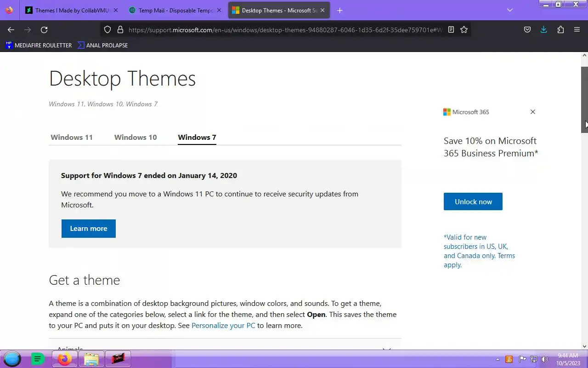Viewport: 588px width, 368px height.
Task: Click page scrollbar down arrow
Action: 585,346
